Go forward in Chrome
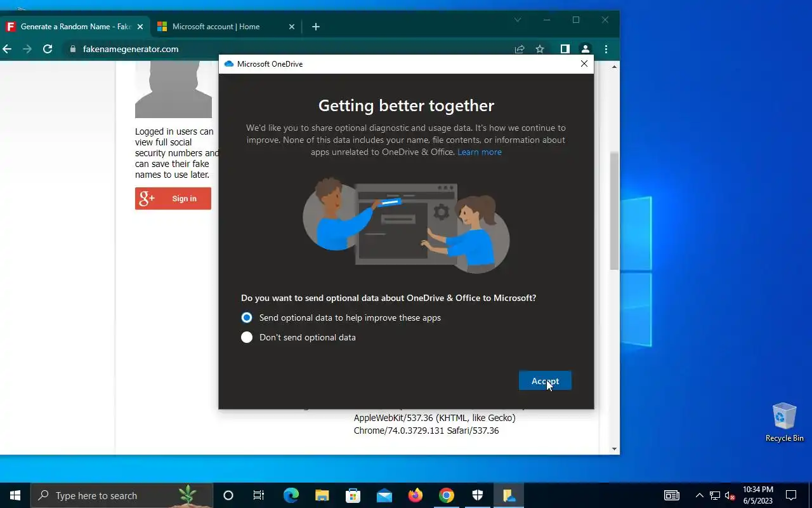This screenshot has height=508, width=812. 27,49
